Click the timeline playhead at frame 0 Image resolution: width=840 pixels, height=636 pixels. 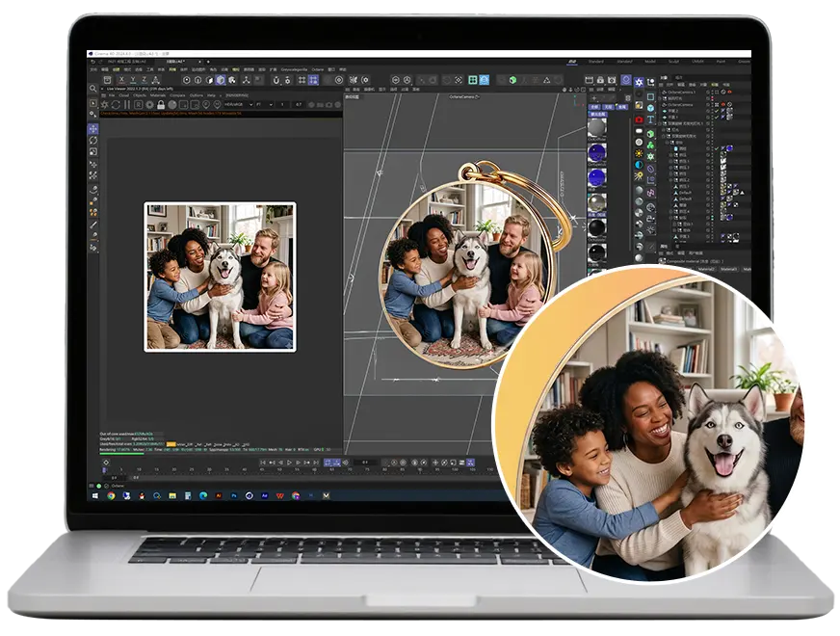click(x=104, y=470)
